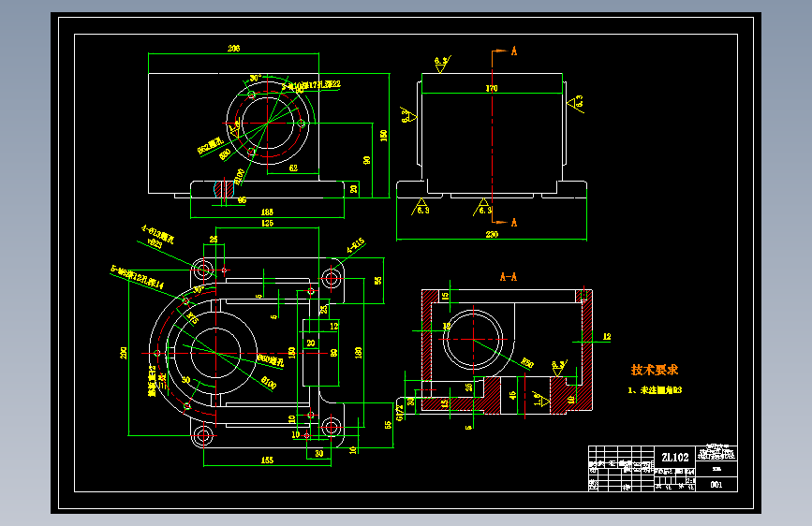Click the 45 dimension in section A-A
The height and width of the screenshot is (526, 812).
(512, 395)
